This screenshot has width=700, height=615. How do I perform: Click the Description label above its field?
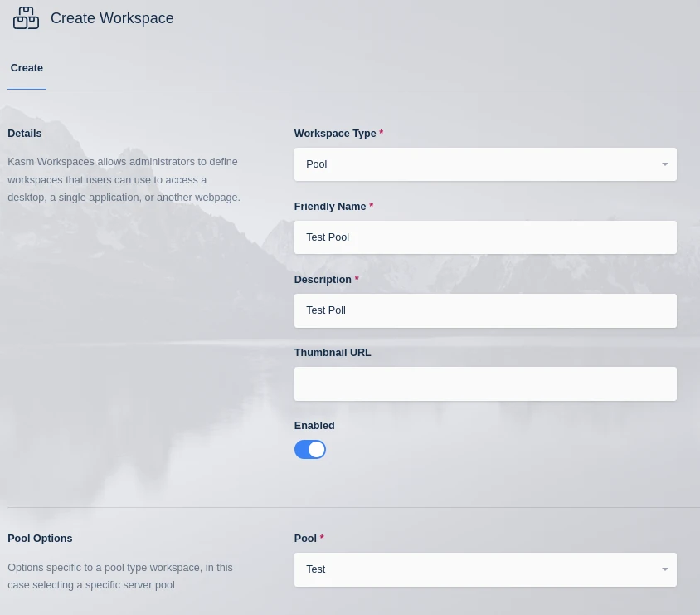point(323,280)
